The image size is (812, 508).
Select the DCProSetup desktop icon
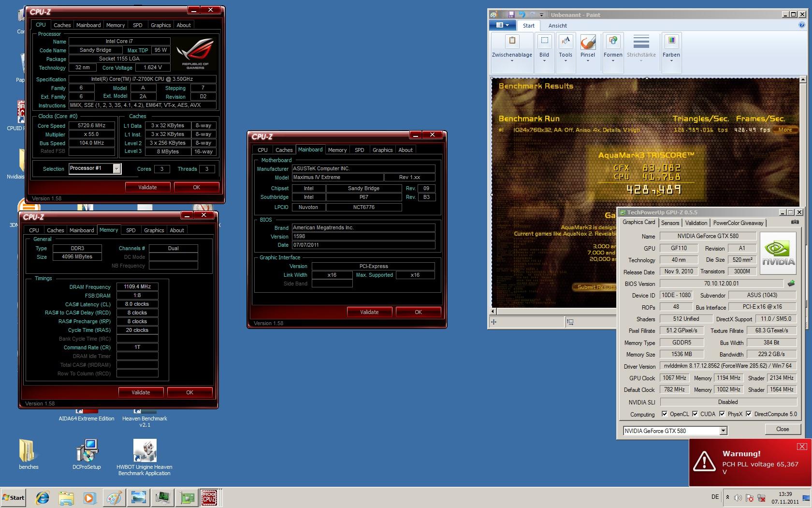87,454
